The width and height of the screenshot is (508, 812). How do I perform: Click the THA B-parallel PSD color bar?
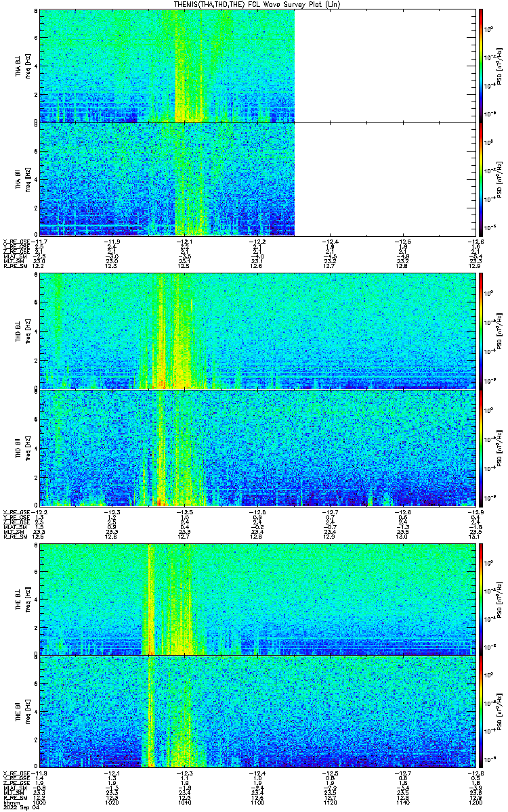481,179
